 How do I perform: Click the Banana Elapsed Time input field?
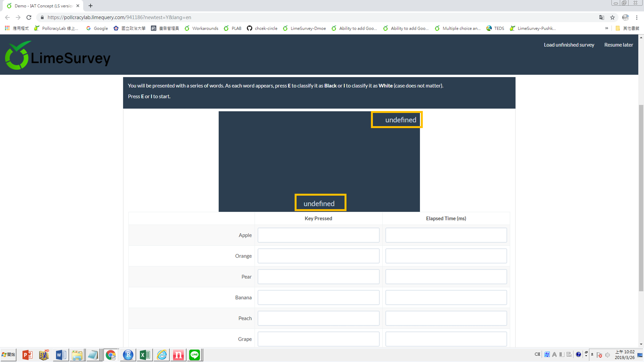pos(446,298)
